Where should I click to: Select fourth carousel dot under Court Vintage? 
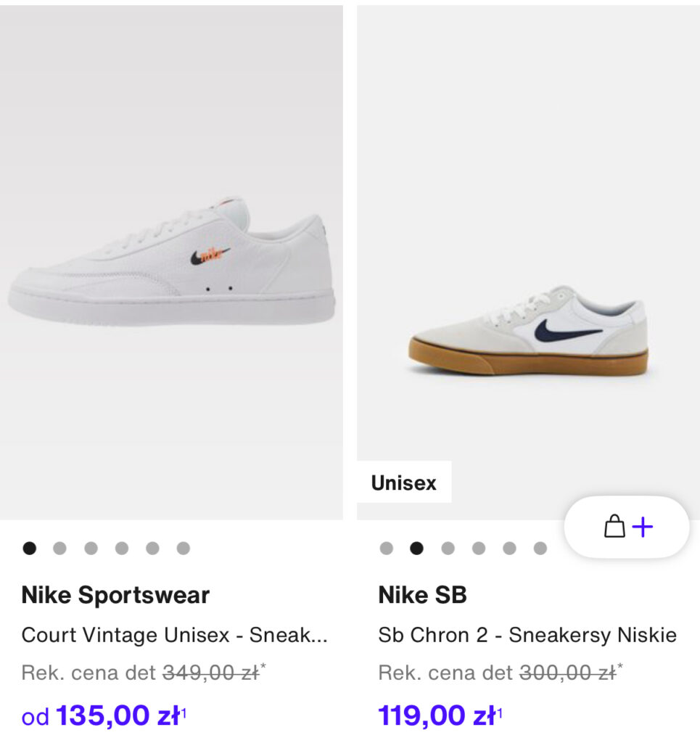[x=122, y=549]
